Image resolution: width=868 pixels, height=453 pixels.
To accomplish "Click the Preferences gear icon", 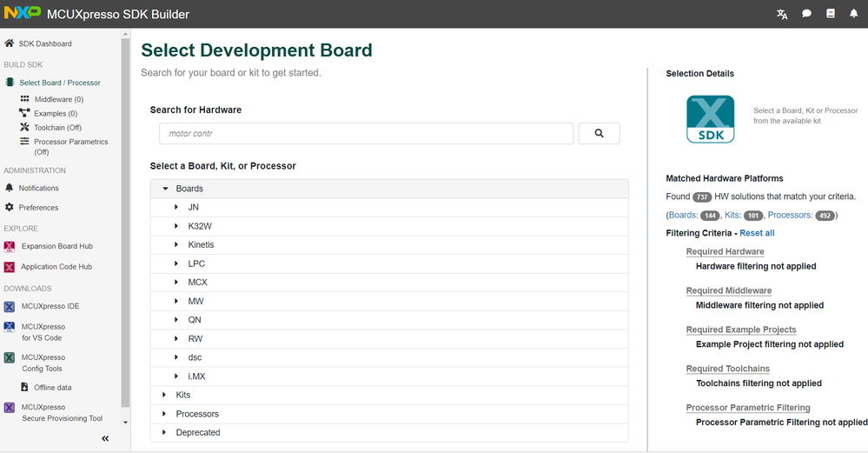I will 10,208.
